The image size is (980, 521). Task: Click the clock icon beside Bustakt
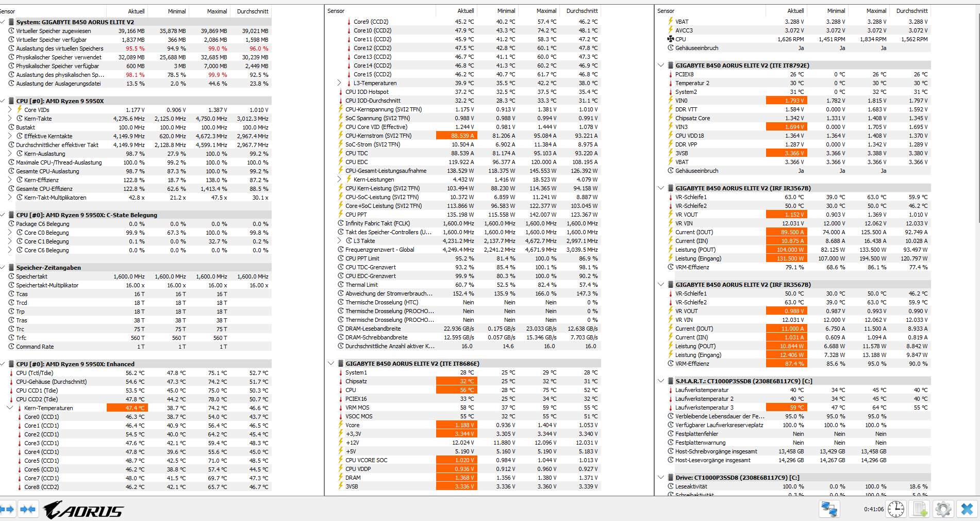[11, 127]
